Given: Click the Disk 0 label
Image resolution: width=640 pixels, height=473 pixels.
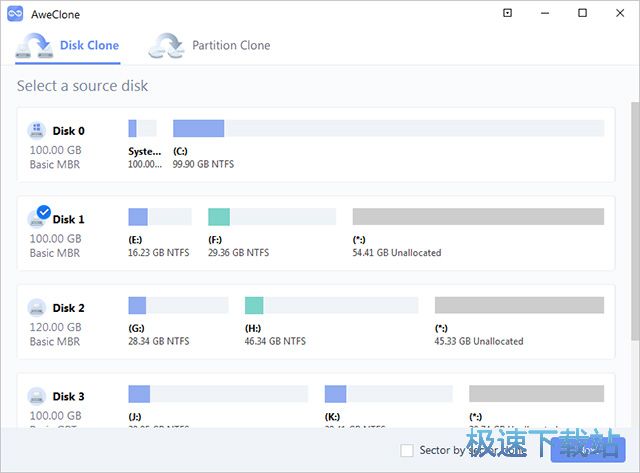Looking at the screenshot, I should click(69, 131).
